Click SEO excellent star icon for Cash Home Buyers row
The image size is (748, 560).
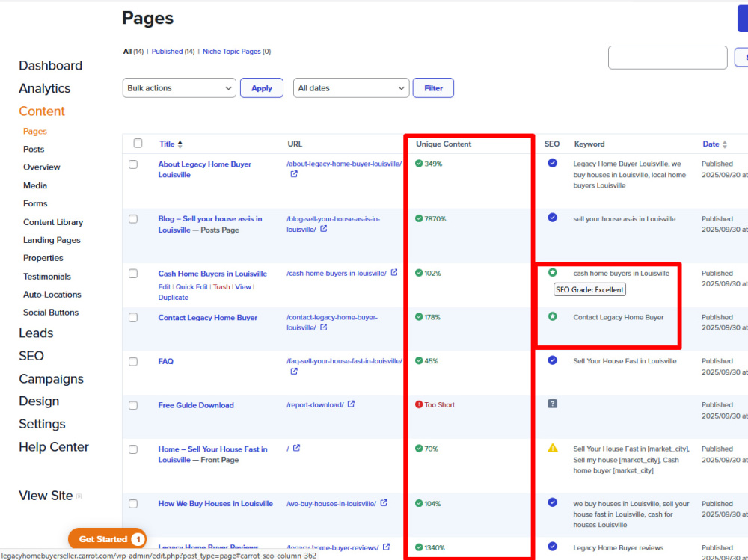553,272
